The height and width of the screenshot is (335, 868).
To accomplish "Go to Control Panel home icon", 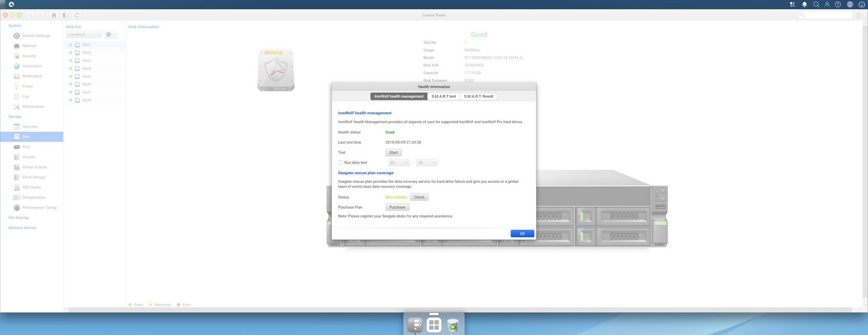I will [54, 15].
